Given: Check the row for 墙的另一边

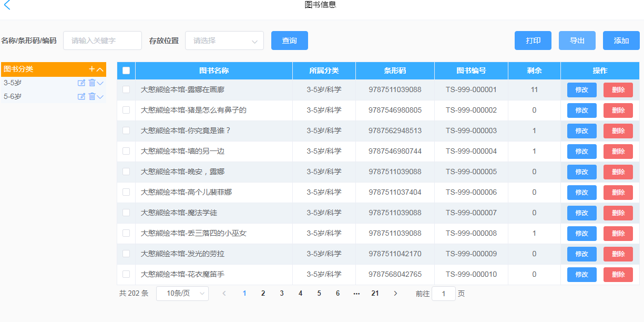Looking at the screenshot, I should pos(126,151).
